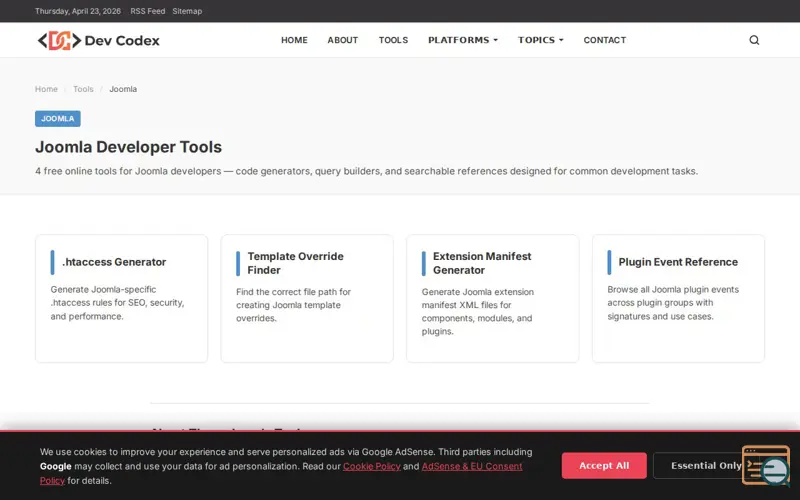Open the Cookie Policy link
800x500 pixels.
pyautogui.click(x=371, y=466)
